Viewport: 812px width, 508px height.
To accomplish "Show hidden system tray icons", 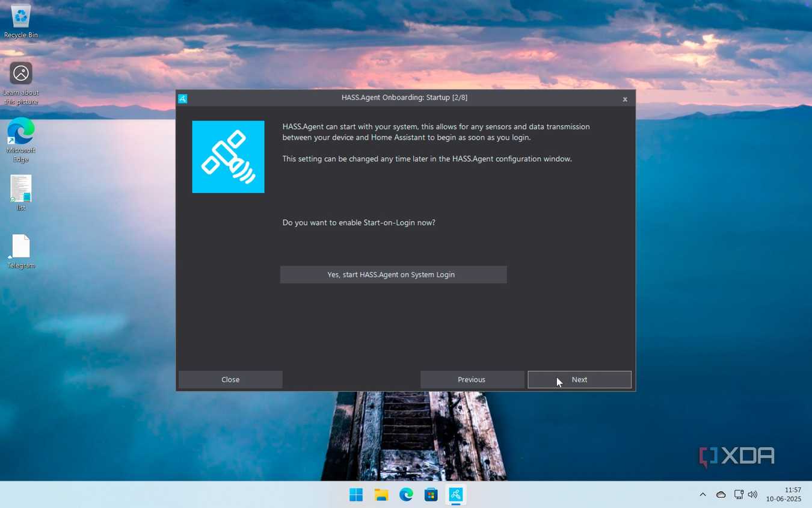I will (x=703, y=495).
